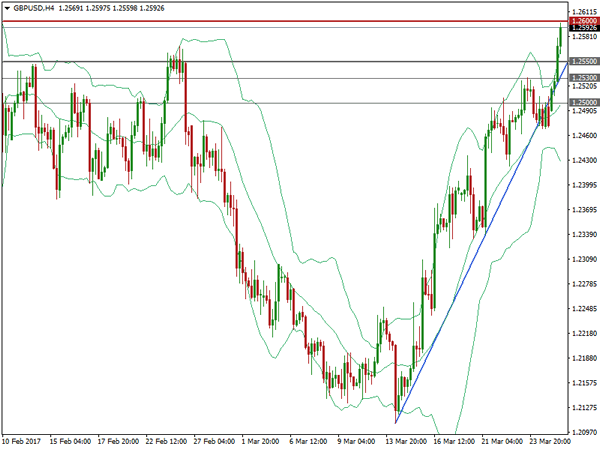Click the 6 Mar 12:00 time label
Viewport: 600px width, 450px height.
pyautogui.click(x=308, y=442)
